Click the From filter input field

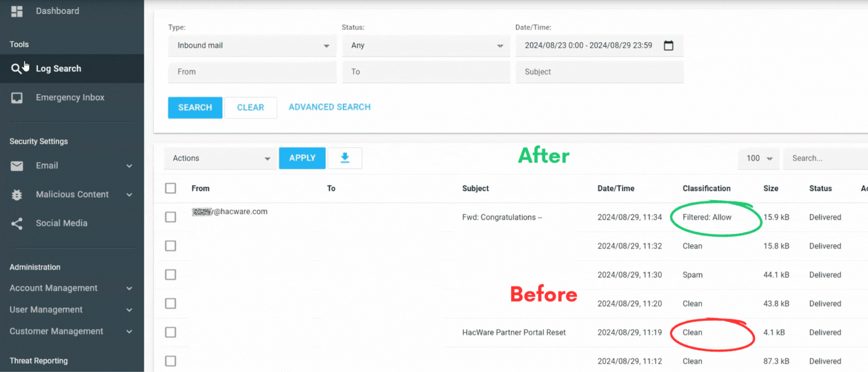click(x=252, y=72)
